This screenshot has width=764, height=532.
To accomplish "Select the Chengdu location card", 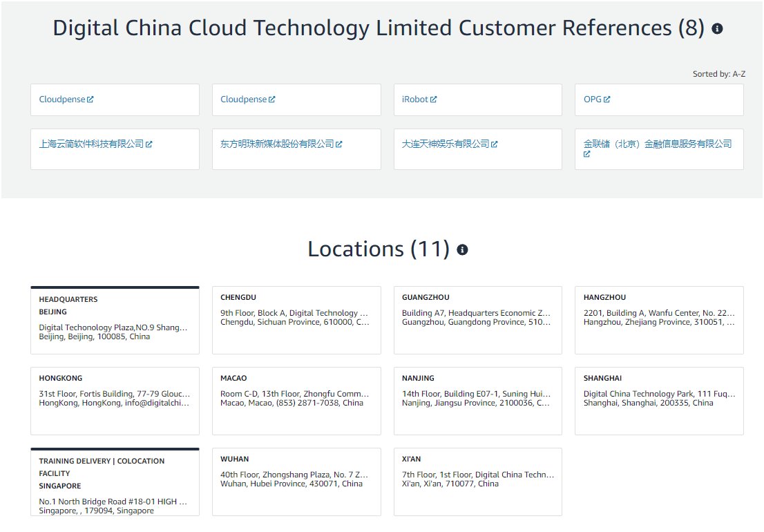I will click(296, 320).
